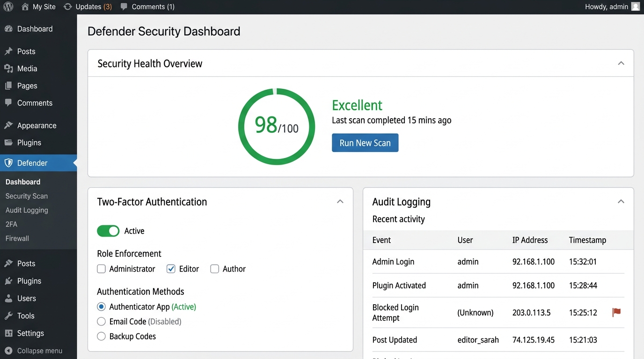Turn off the Active two-factor toggle
This screenshot has height=359, width=644.
(108, 231)
